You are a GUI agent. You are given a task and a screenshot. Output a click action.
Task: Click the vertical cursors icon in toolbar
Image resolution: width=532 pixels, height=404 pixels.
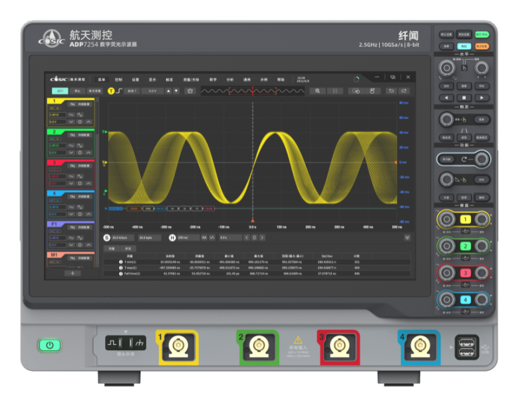click(x=335, y=91)
